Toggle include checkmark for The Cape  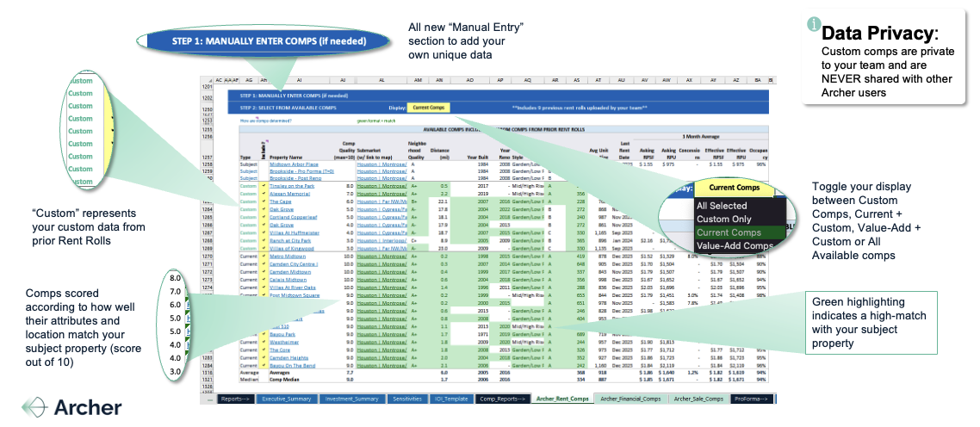pos(264,201)
